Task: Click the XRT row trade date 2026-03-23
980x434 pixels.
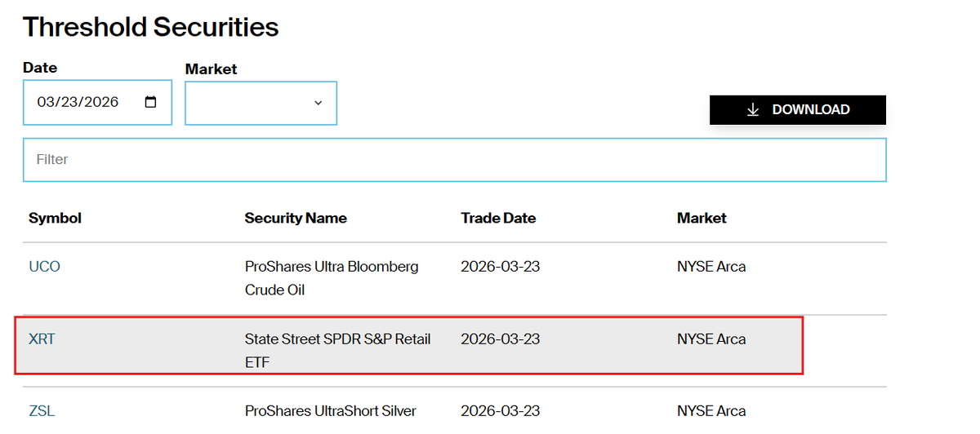Action: [x=501, y=339]
